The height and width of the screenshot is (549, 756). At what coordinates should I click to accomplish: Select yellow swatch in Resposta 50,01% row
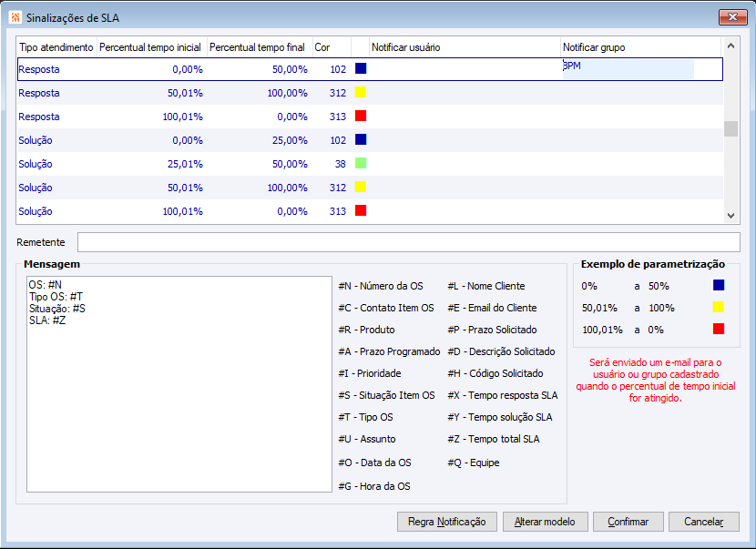(x=361, y=92)
